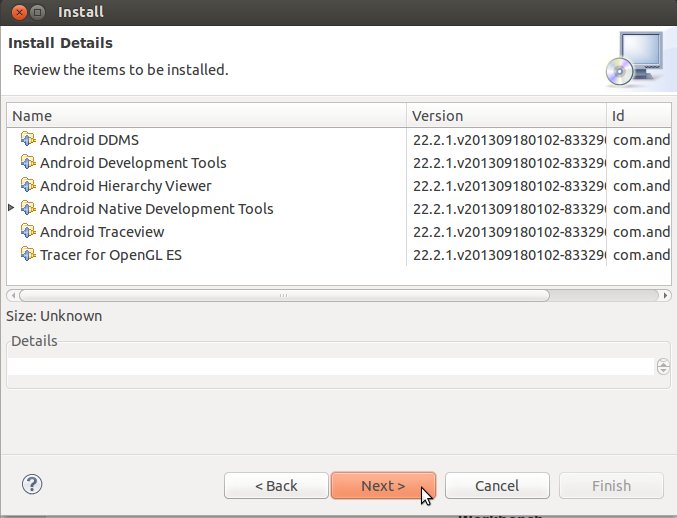The width and height of the screenshot is (677, 518).
Task: Go back with the Back button
Action: tap(276, 486)
